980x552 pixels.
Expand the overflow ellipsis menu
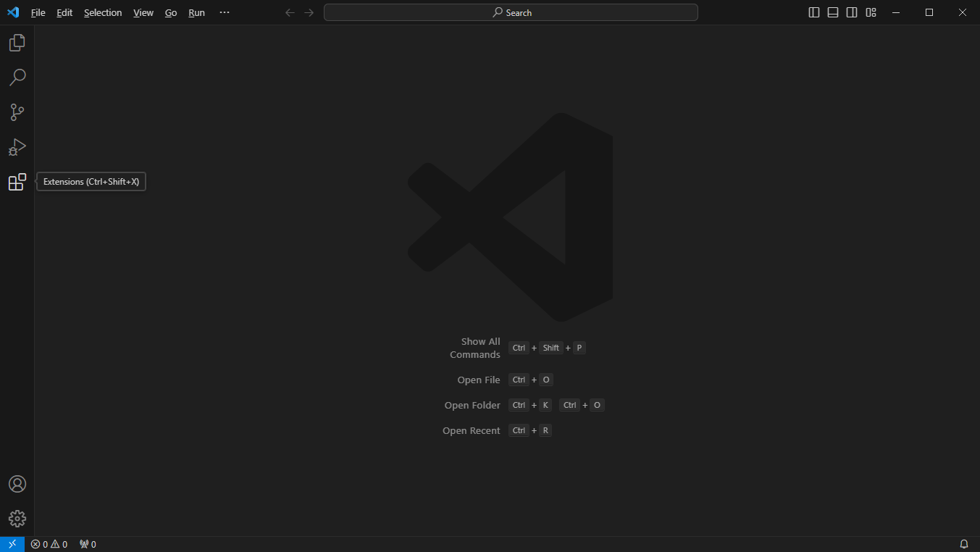225,12
